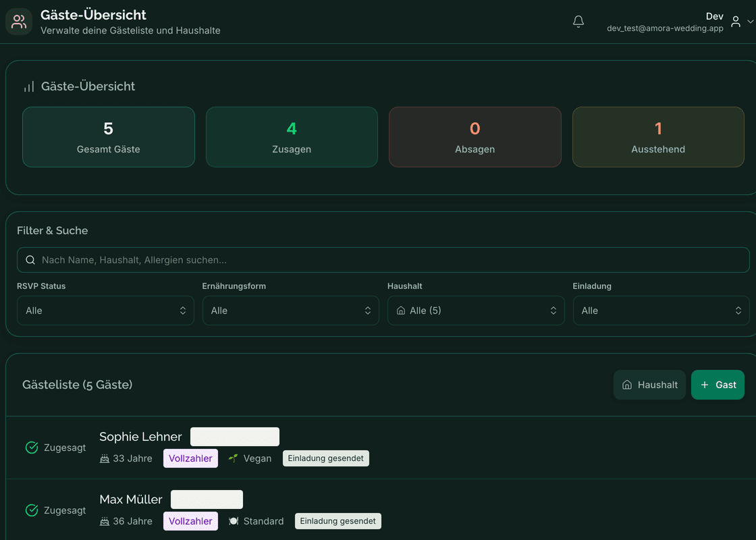Click the house icon in Haushalt filter
Viewport: 756px width, 540px height.
click(x=401, y=310)
